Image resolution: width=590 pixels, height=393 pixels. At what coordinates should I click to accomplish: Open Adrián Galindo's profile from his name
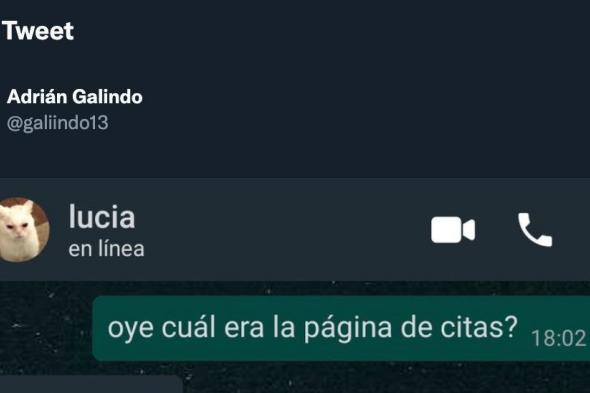coord(75,97)
